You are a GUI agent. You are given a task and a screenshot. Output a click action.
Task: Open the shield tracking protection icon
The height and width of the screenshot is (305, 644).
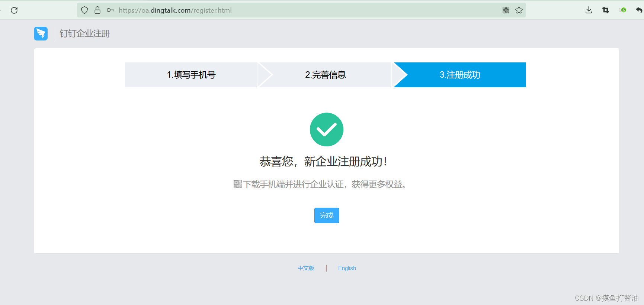pyautogui.click(x=84, y=10)
